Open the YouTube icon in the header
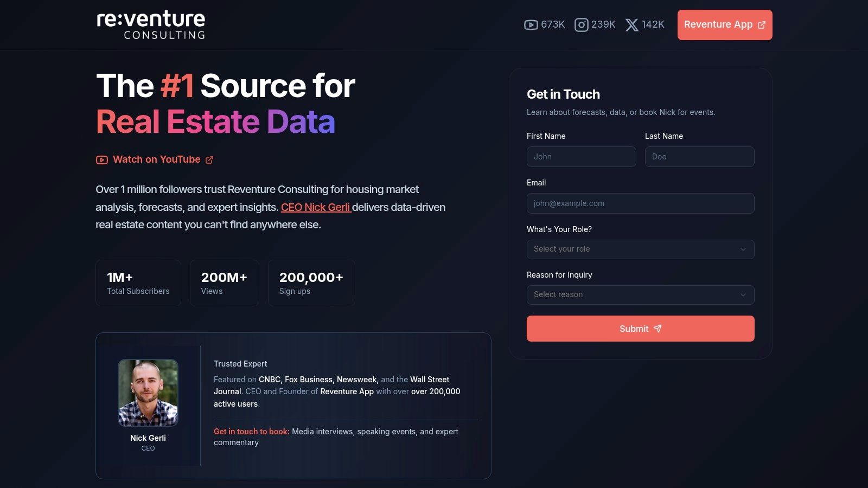 tap(531, 25)
